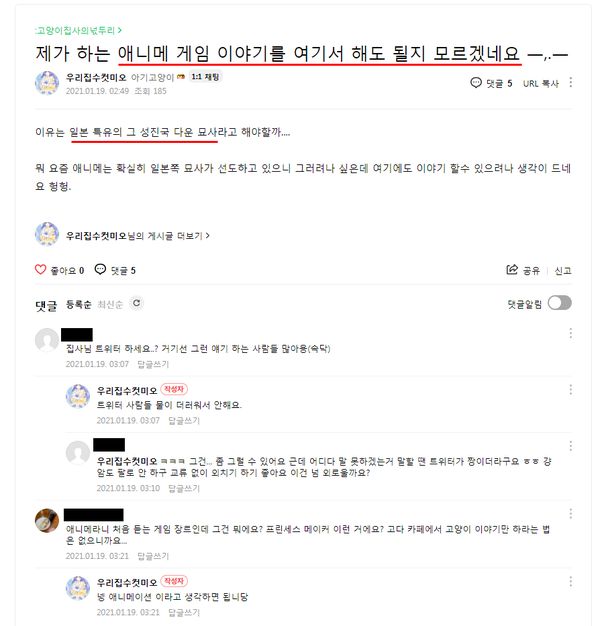Image resolution: width=600 pixels, height=626 pixels.
Task: Click the top comment count bubble icon
Action: (476, 83)
